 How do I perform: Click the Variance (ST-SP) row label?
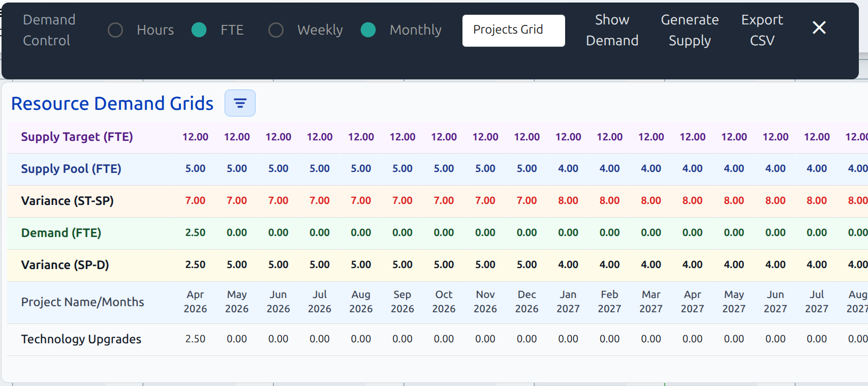coord(67,201)
